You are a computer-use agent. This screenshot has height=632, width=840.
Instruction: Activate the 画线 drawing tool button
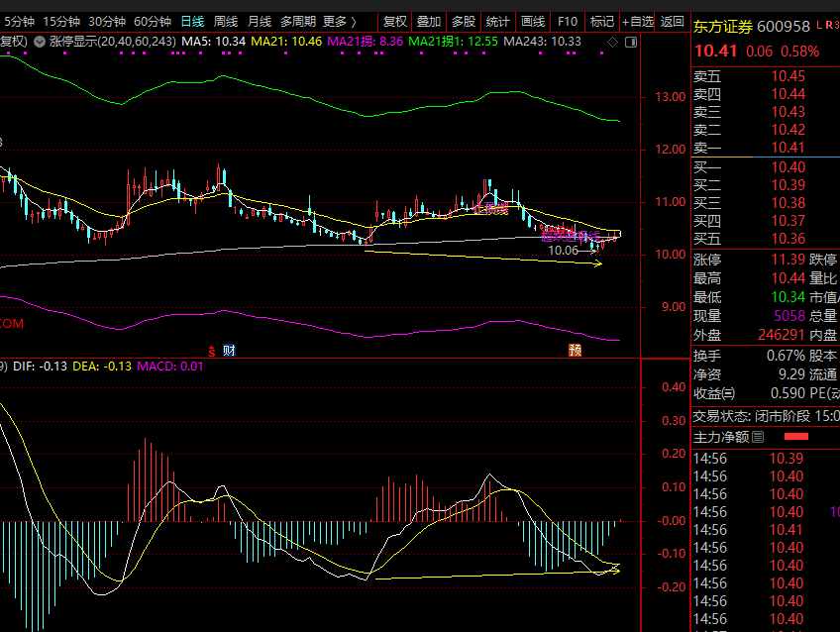coord(533,22)
